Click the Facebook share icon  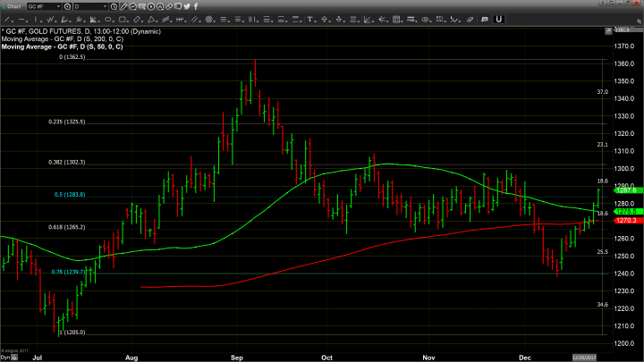(196, 6)
